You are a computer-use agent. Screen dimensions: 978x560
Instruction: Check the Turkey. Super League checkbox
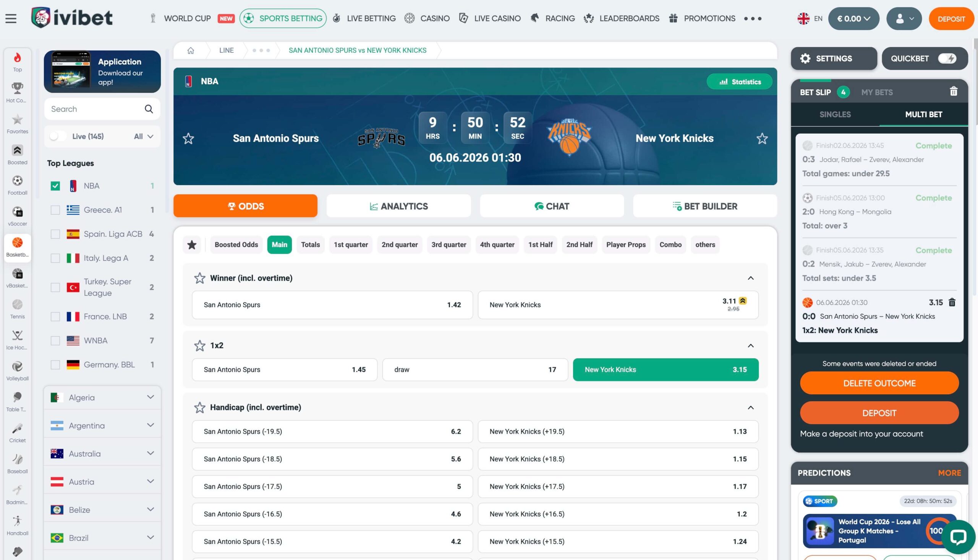[55, 287]
